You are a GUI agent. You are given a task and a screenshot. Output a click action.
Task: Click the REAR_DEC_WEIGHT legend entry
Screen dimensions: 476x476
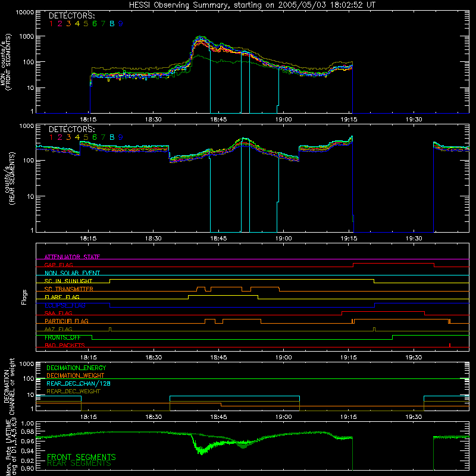point(73,392)
